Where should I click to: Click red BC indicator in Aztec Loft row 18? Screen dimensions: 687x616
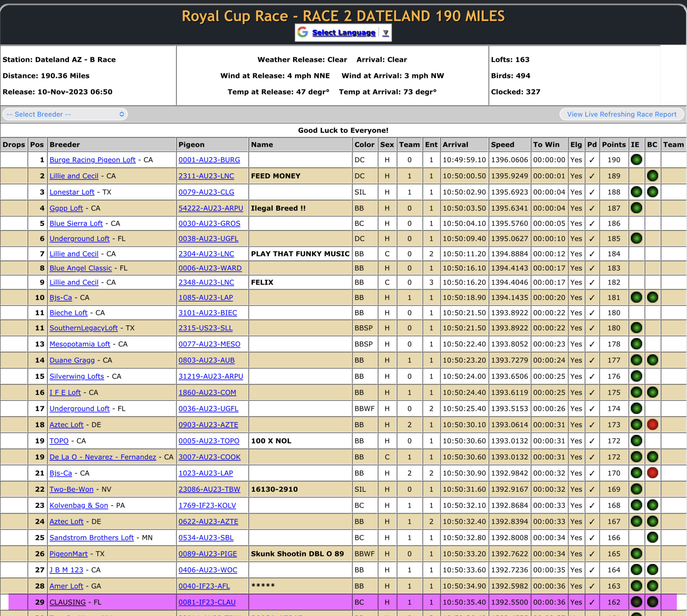652,424
